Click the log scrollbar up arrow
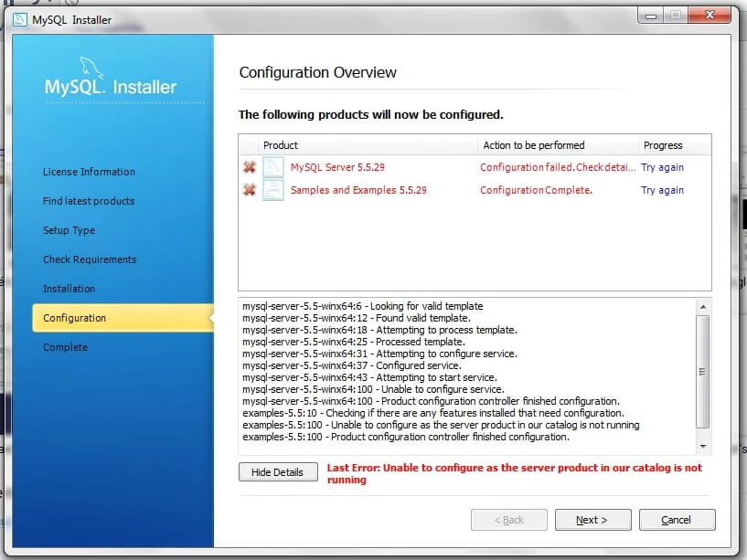Viewport: 747px width, 560px height. pyautogui.click(x=703, y=307)
